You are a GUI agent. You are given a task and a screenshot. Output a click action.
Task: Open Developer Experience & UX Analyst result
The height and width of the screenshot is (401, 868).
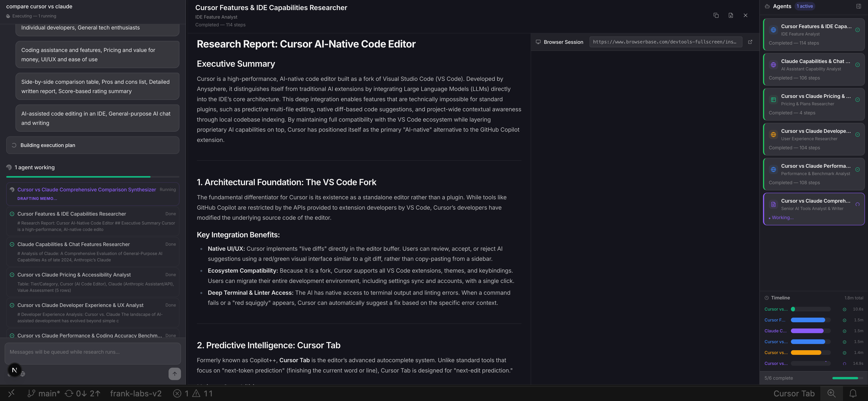[x=80, y=305]
